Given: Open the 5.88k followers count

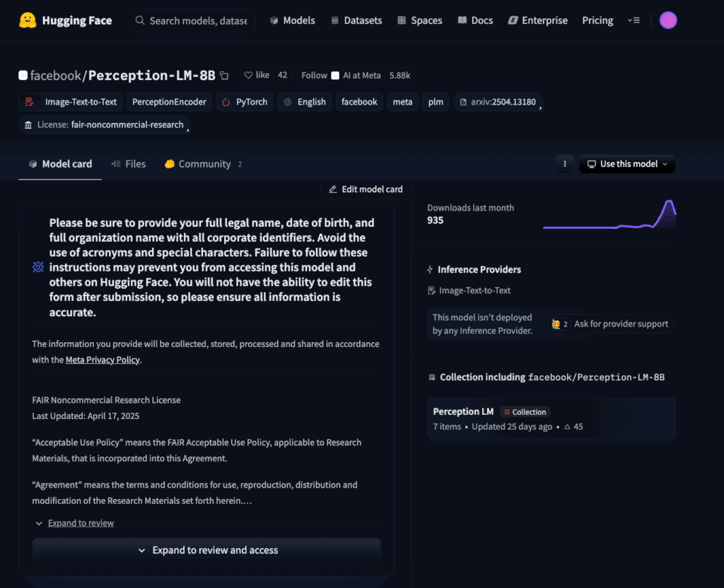Looking at the screenshot, I should pyautogui.click(x=399, y=75).
